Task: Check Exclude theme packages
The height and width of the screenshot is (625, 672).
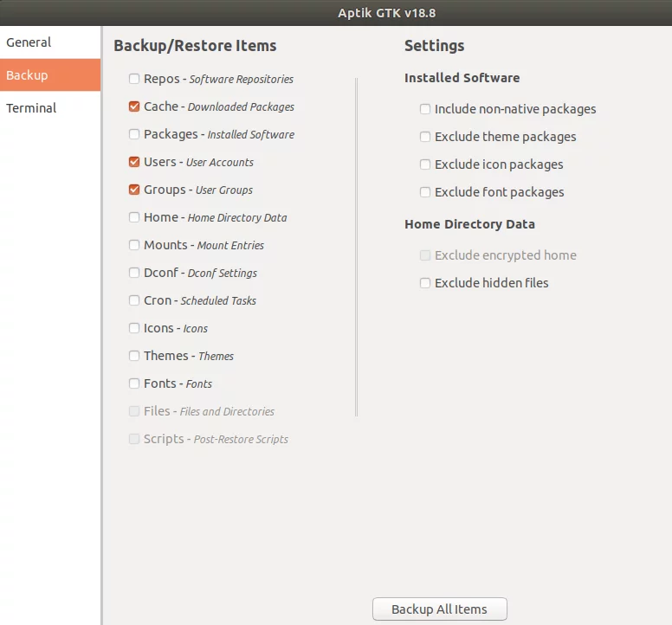Action: click(425, 137)
